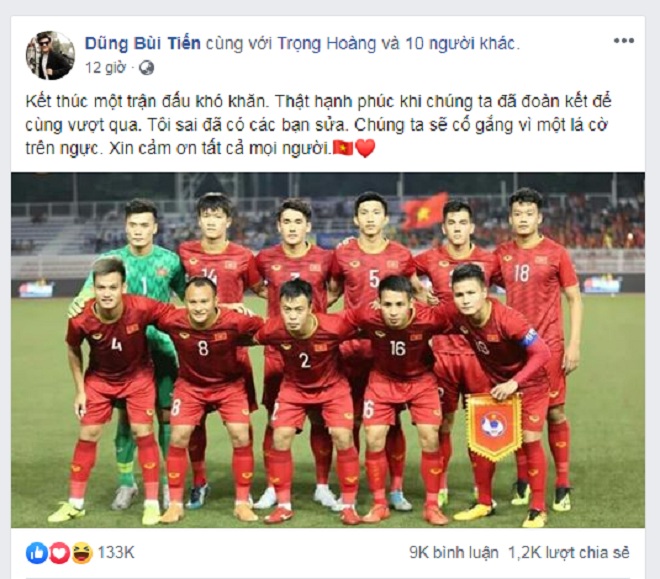Show the 10 người khác tagged list
Viewport: 660px width, 579px height.
pyautogui.click(x=460, y=44)
